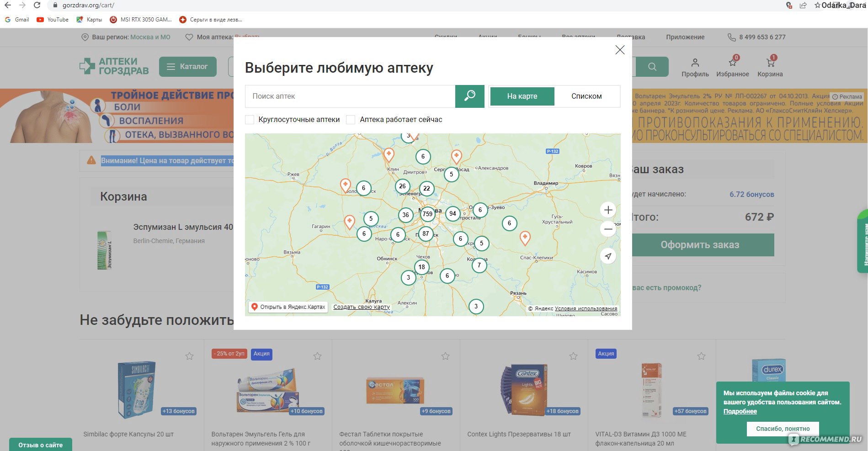Open the cluster marker labeled 94
This screenshot has height=451, width=868.
point(453,213)
